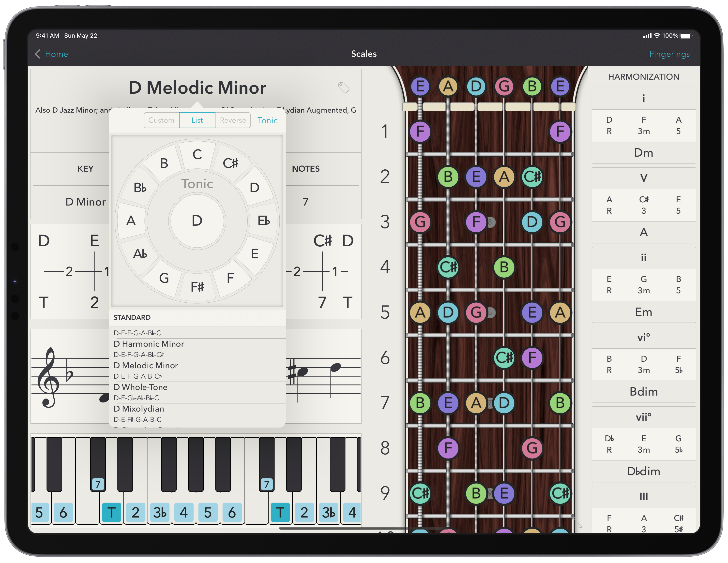Switch to the Custom segment
Viewport: 728px width, 563px height.
pos(161,120)
